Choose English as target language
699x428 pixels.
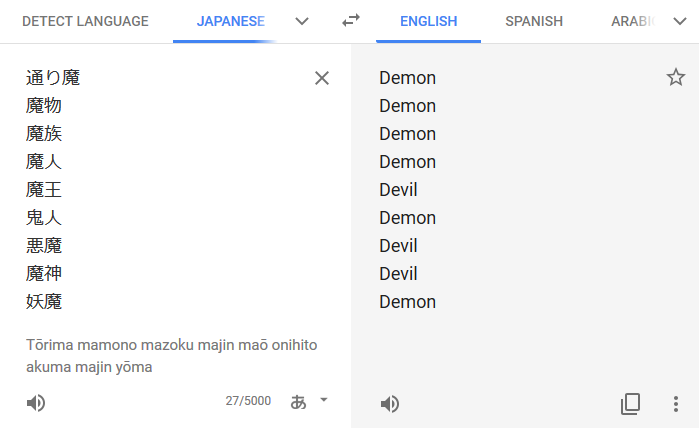[x=428, y=21]
